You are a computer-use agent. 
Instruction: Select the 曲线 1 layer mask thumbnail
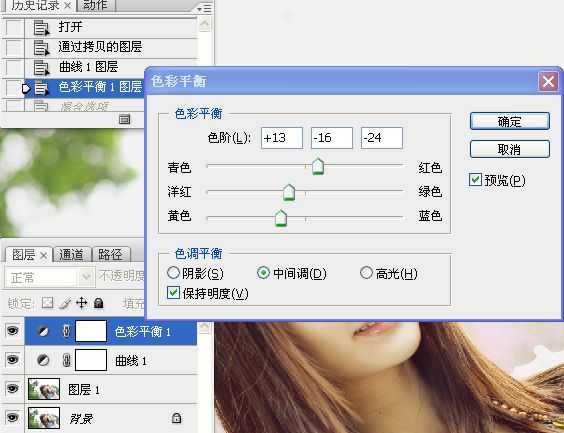[x=91, y=360]
